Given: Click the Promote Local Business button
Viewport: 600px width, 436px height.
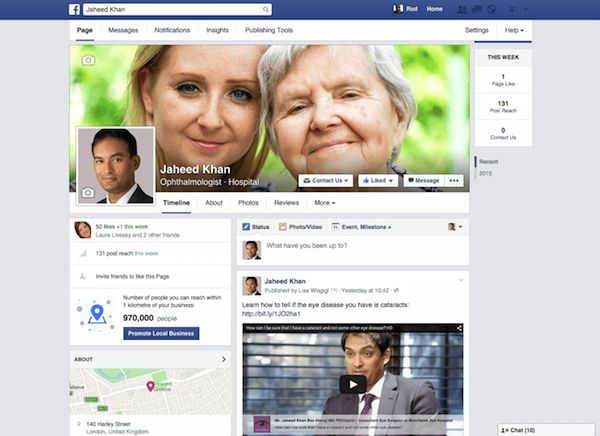Looking at the screenshot, I should point(161,333).
